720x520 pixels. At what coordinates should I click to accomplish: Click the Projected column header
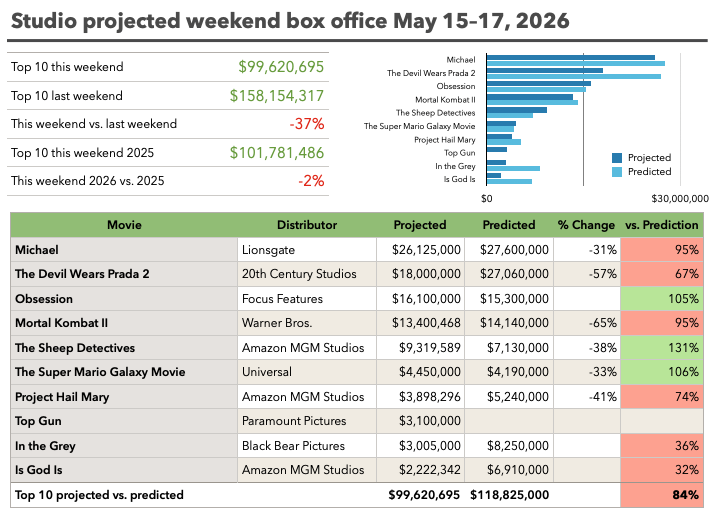[x=420, y=225]
